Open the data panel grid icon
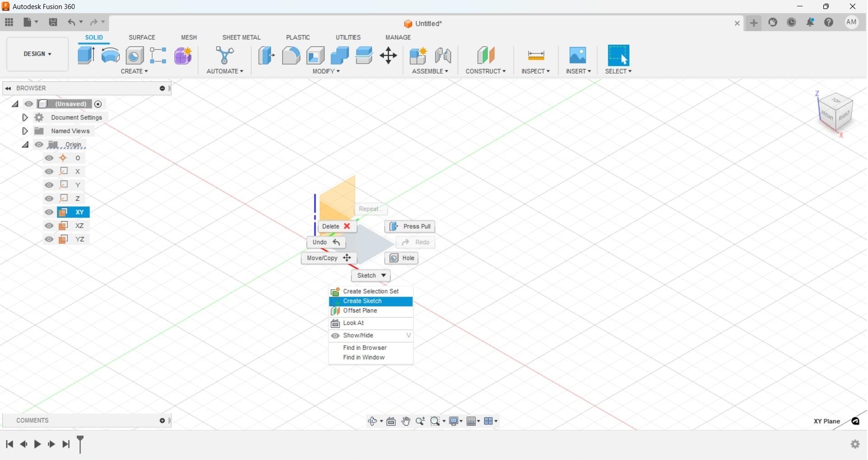Image resolution: width=868 pixels, height=460 pixels. pyautogui.click(x=9, y=22)
